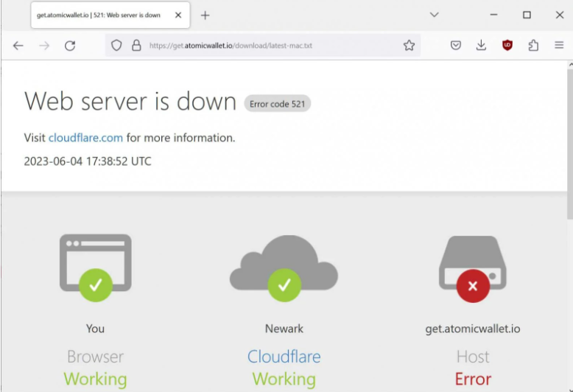The width and height of the screenshot is (573, 392).
Task: Maximize the browser window
Action: point(527,15)
